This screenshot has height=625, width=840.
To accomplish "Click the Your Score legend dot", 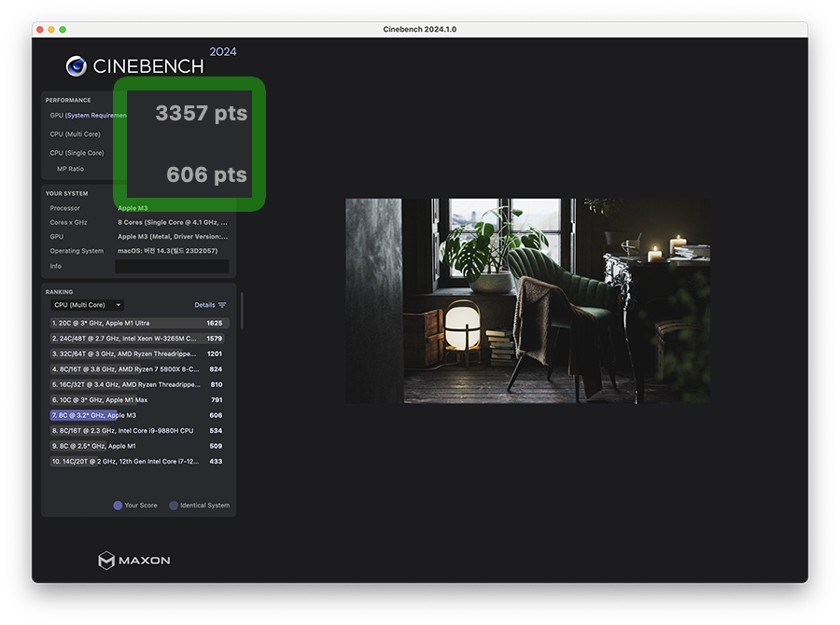I will click(118, 506).
